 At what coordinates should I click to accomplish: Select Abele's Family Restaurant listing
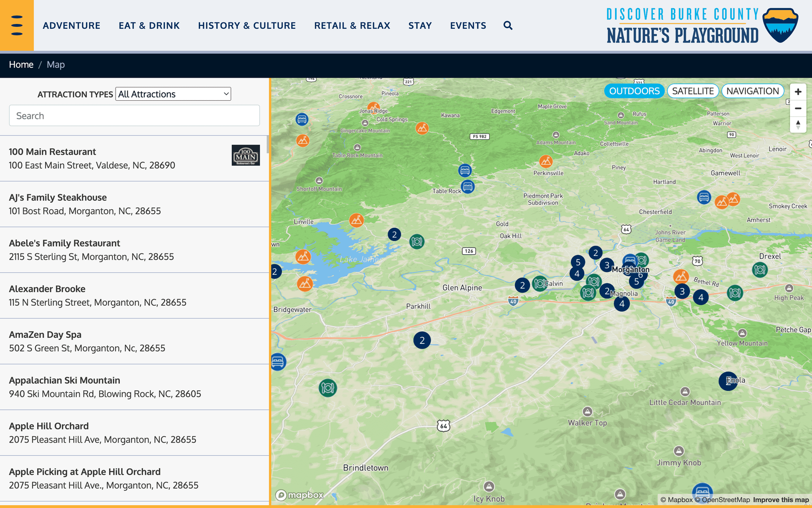(x=134, y=250)
